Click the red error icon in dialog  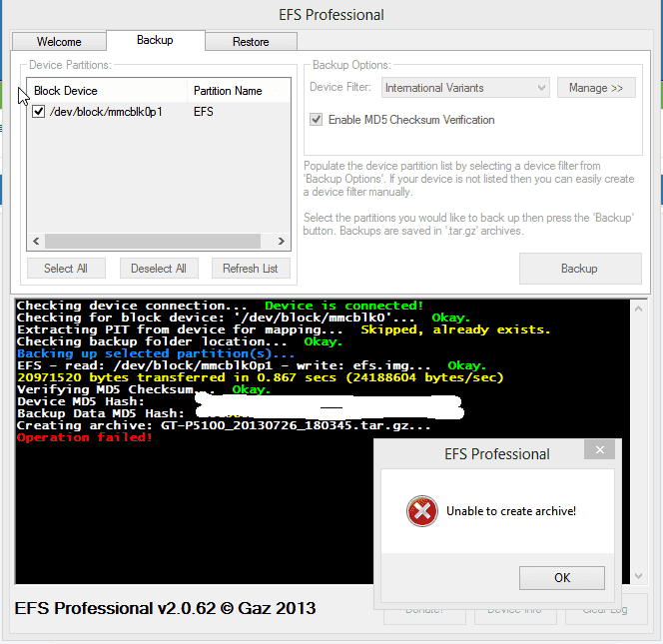pos(421,511)
